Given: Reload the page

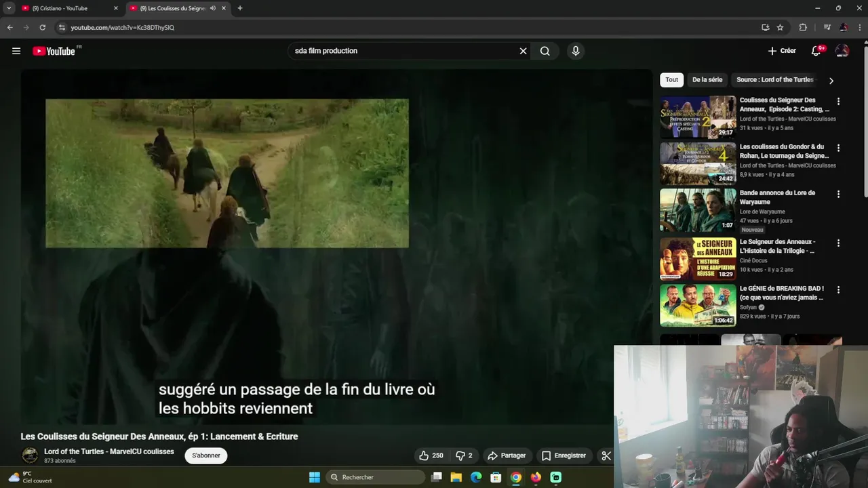Looking at the screenshot, I should 42,28.
